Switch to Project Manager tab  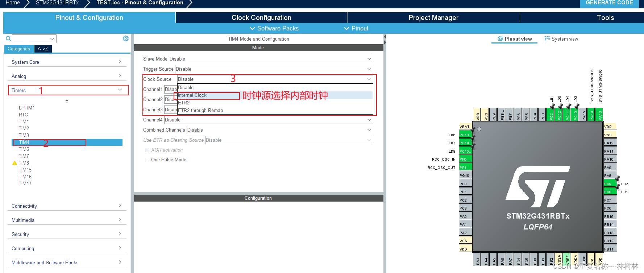[433, 17]
